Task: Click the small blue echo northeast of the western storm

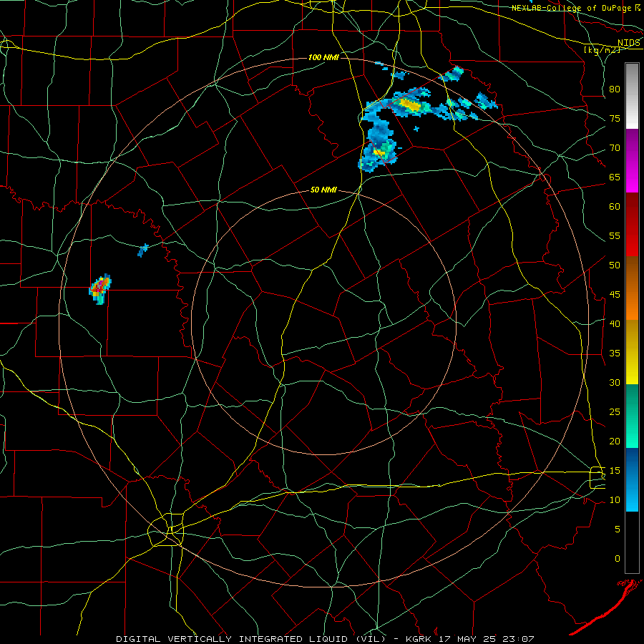Action: coord(142,250)
